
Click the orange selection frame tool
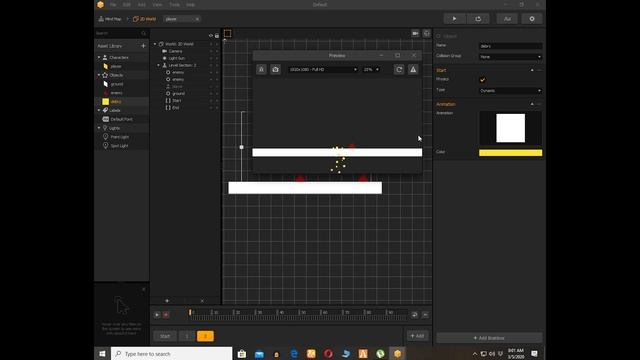click(x=228, y=33)
